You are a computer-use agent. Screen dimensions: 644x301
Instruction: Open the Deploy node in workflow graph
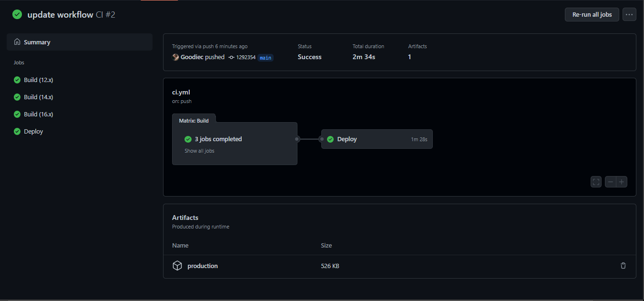[x=377, y=139]
